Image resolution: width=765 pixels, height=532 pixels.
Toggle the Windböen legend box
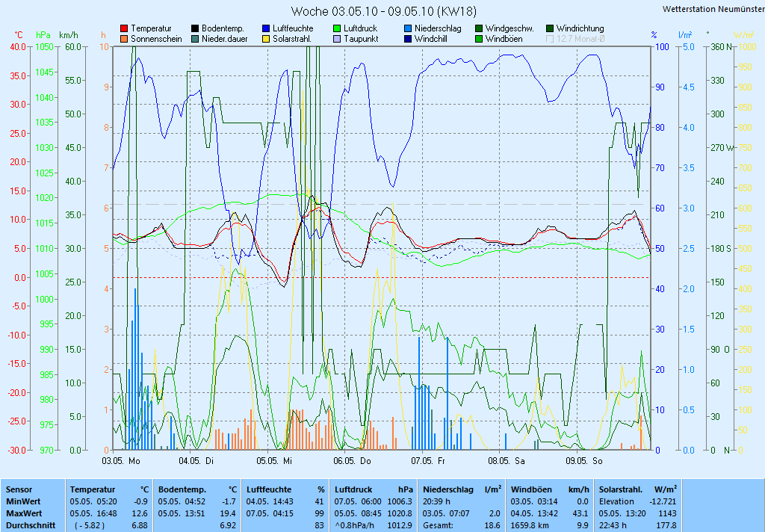click(479, 39)
